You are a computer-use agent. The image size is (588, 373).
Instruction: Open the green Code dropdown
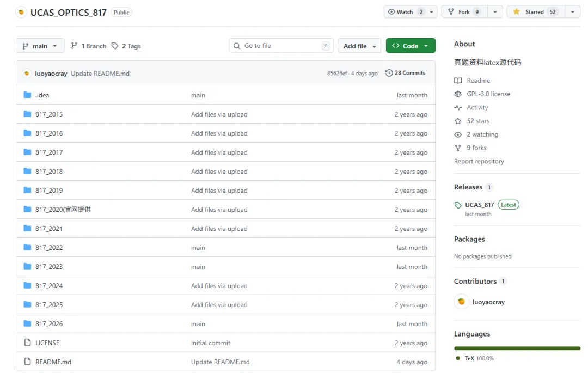click(x=411, y=46)
